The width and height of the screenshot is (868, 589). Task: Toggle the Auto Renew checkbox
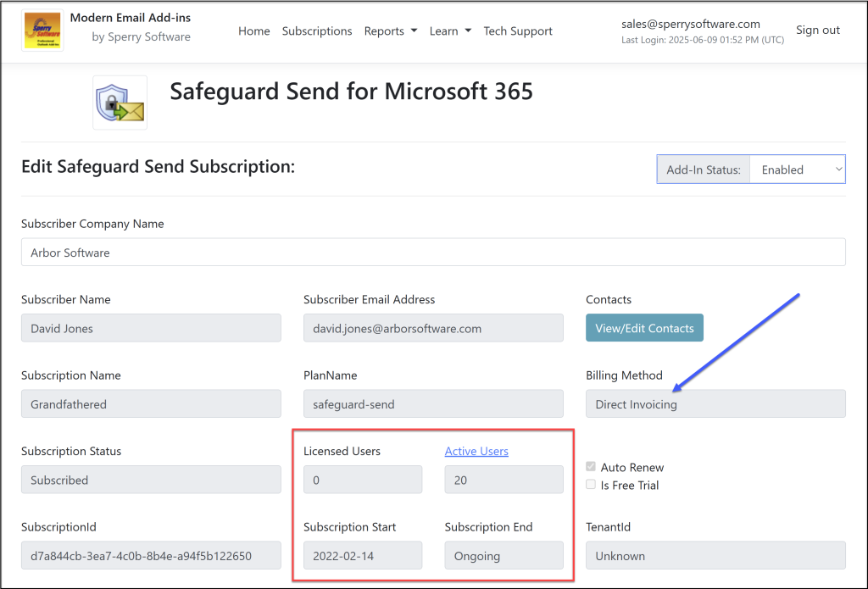pyautogui.click(x=591, y=467)
